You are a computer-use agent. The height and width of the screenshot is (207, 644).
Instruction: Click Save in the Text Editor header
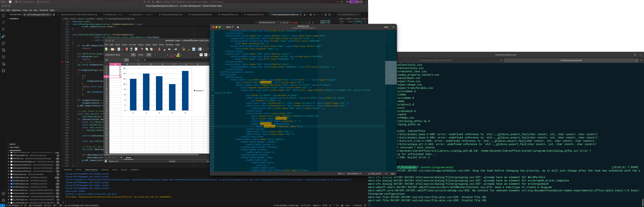click(x=386, y=27)
